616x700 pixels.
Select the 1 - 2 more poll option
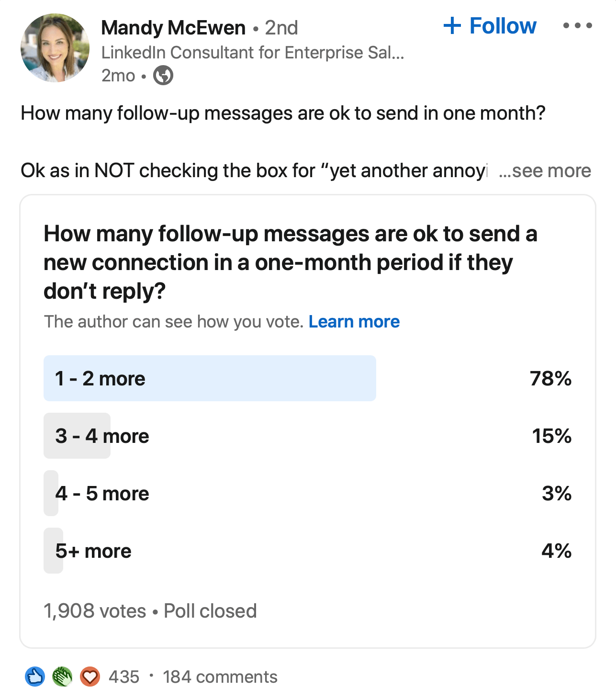[x=308, y=378]
